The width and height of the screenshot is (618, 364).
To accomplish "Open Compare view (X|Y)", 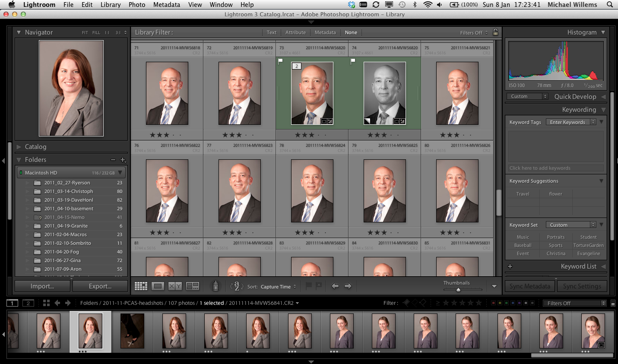I will coord(175,286).
